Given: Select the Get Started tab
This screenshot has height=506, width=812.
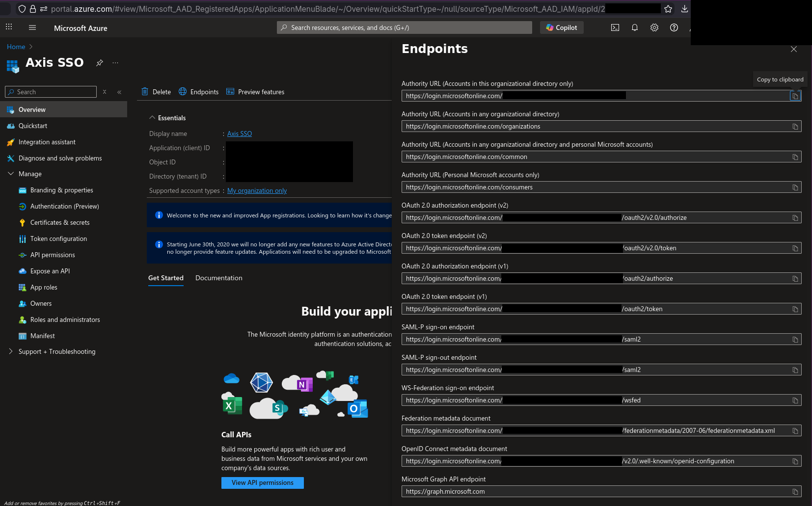Looking at the screenshot, I should (x=165, y=278).
